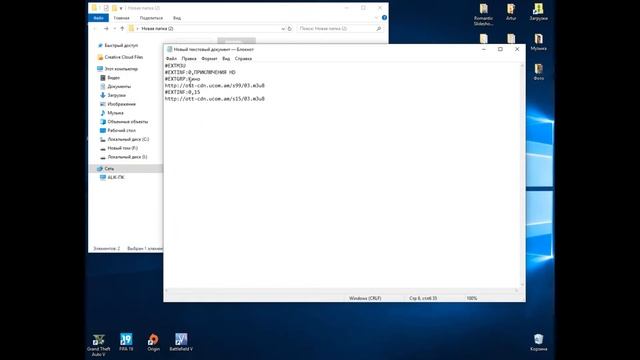Click Explorer's blue help question-mark icon
Screen dimensions: 640x360
(384, 18)
